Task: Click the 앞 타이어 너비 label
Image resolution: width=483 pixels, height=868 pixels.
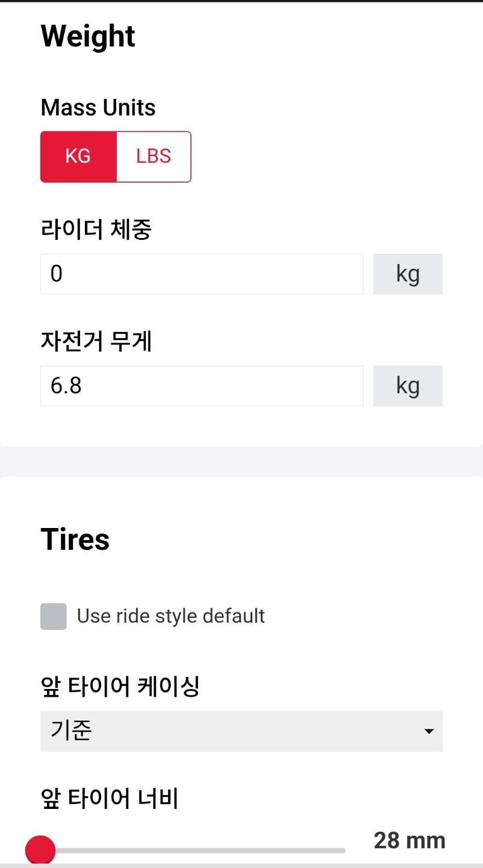Action: click(110, 799)
